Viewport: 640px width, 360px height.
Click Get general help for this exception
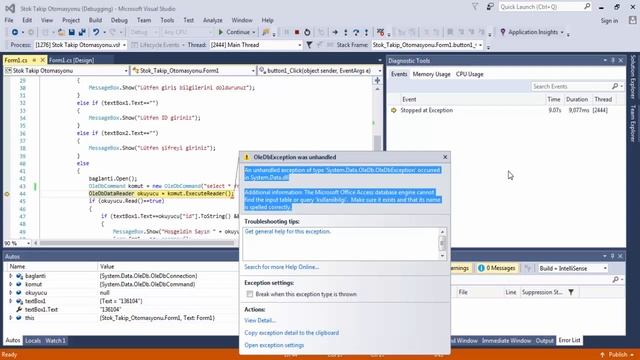coord(288,231)
